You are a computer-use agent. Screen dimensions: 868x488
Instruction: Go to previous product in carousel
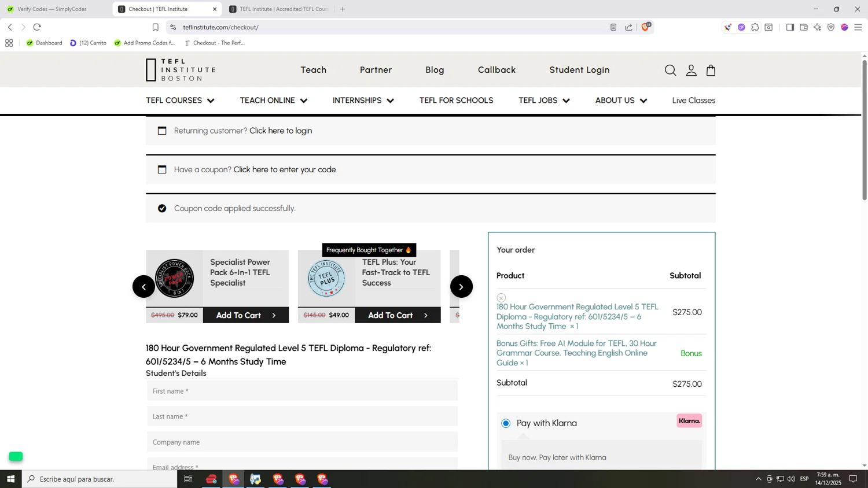click(x=144, y=287)
